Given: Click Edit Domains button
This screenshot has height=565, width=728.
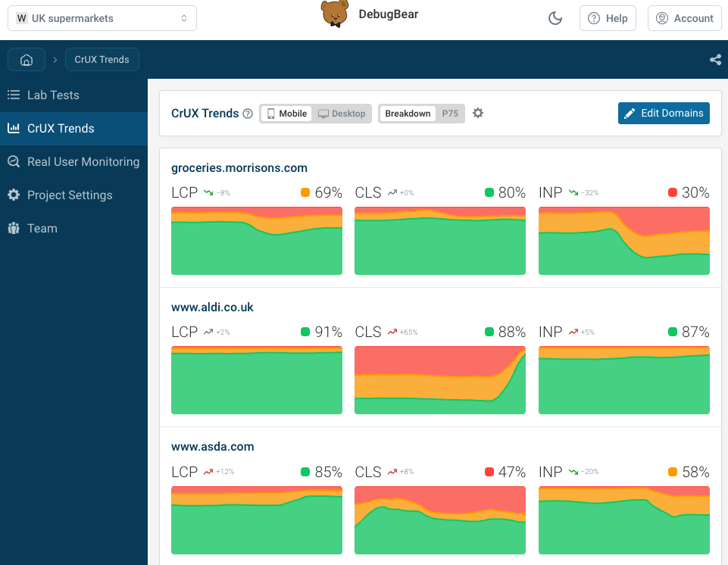Looking at the screenshot, I should (x=664, y=114).
